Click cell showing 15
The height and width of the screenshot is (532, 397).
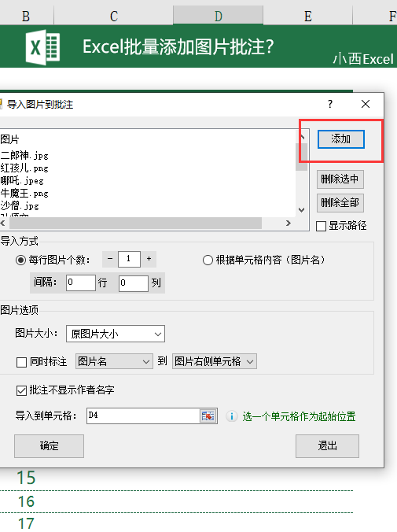(x=26, y=478)
